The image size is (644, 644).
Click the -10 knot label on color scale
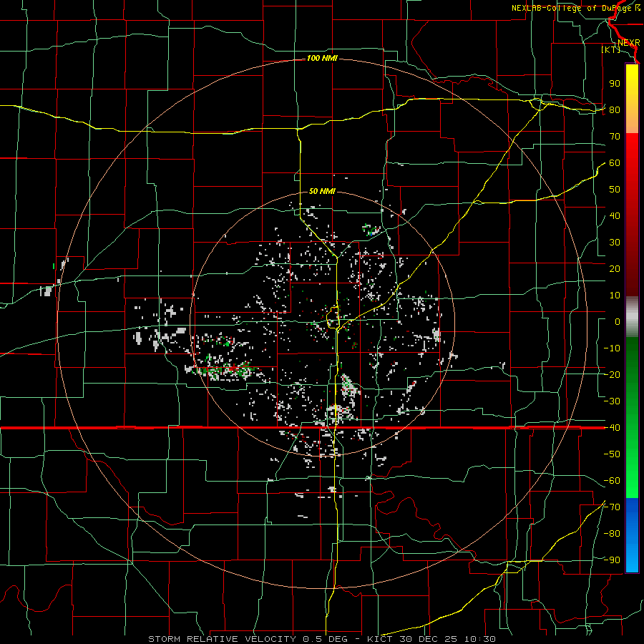pyautogui.click(x=612, y=348)
